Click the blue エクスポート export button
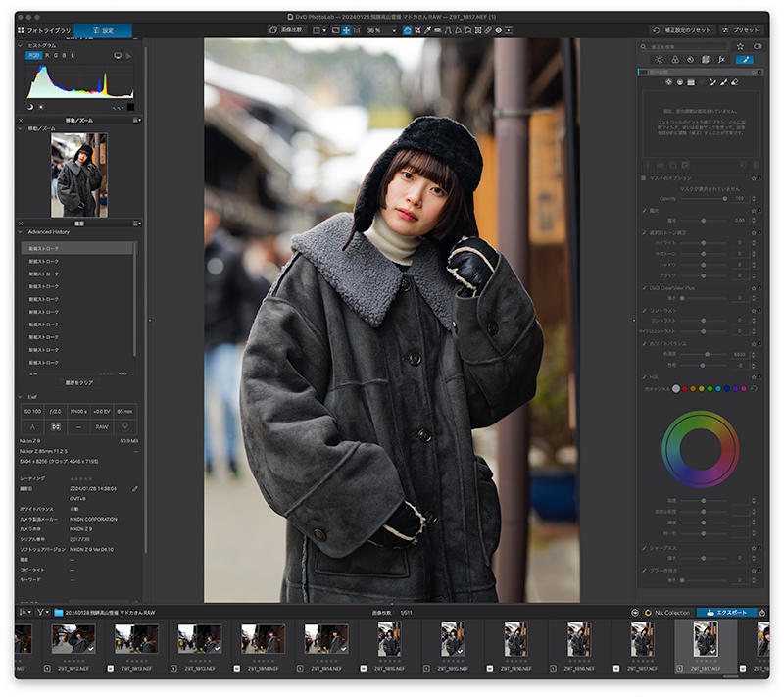The image size is (784, 697). pos(726,613)
